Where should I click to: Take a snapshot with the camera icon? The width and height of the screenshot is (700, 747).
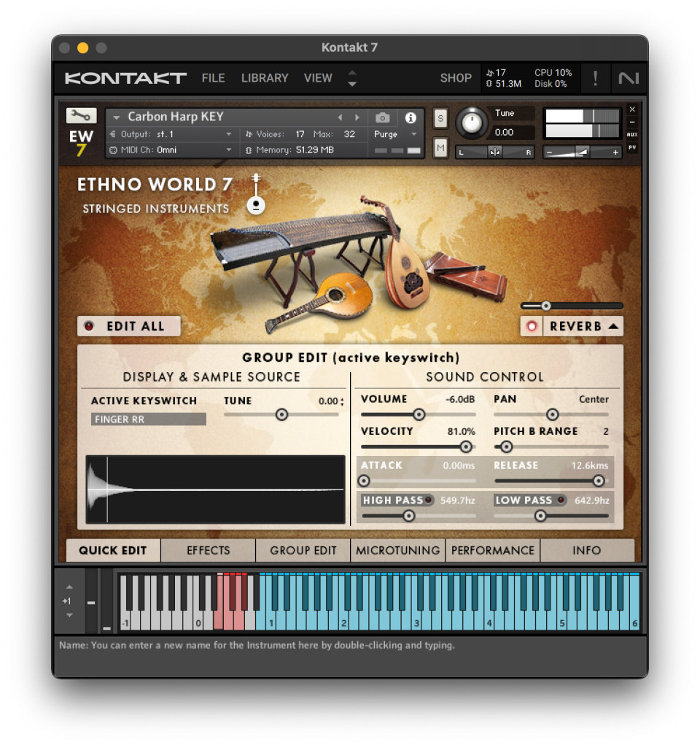point(382,117)
